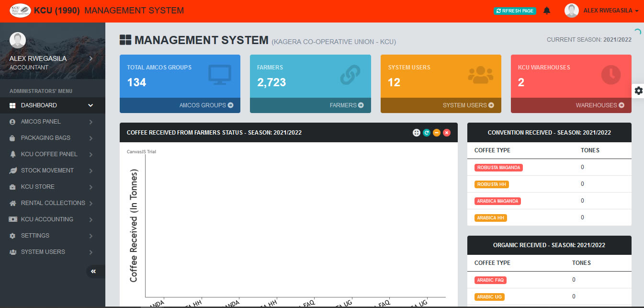Click the Robusta HH coffee type badge
Screen dimensions: 644x308
[x=492, y=184]
